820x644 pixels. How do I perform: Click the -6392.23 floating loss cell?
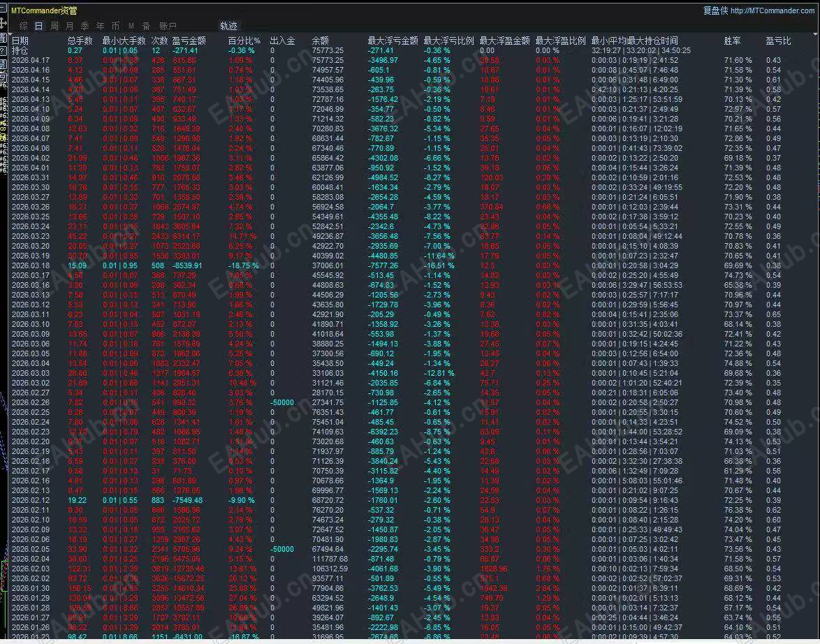[383, 432]
